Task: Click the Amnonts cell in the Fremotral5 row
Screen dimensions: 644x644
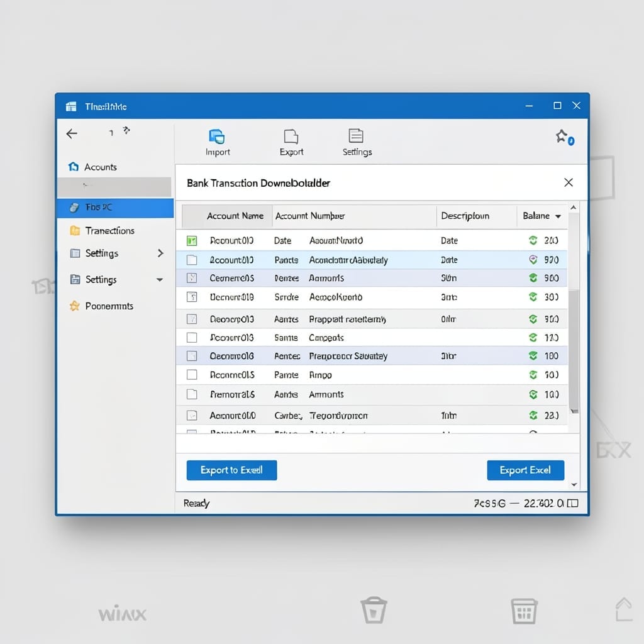Action: (x=326, y=394)
